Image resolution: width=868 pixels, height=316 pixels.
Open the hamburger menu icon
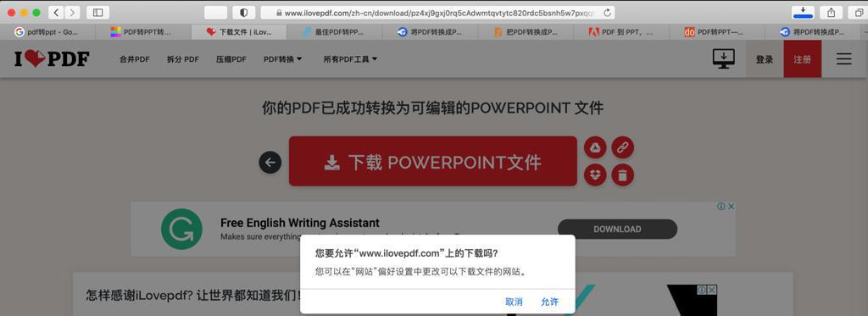click(843, 58)
